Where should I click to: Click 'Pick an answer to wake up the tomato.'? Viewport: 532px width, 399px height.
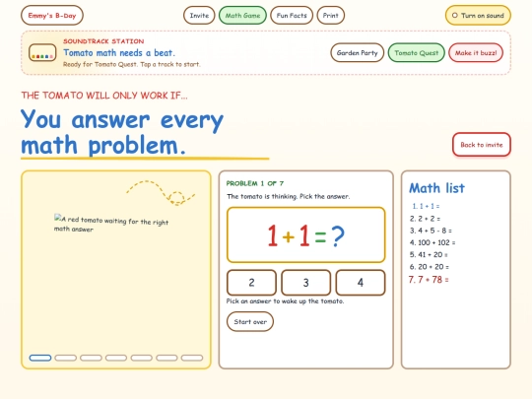285,301
